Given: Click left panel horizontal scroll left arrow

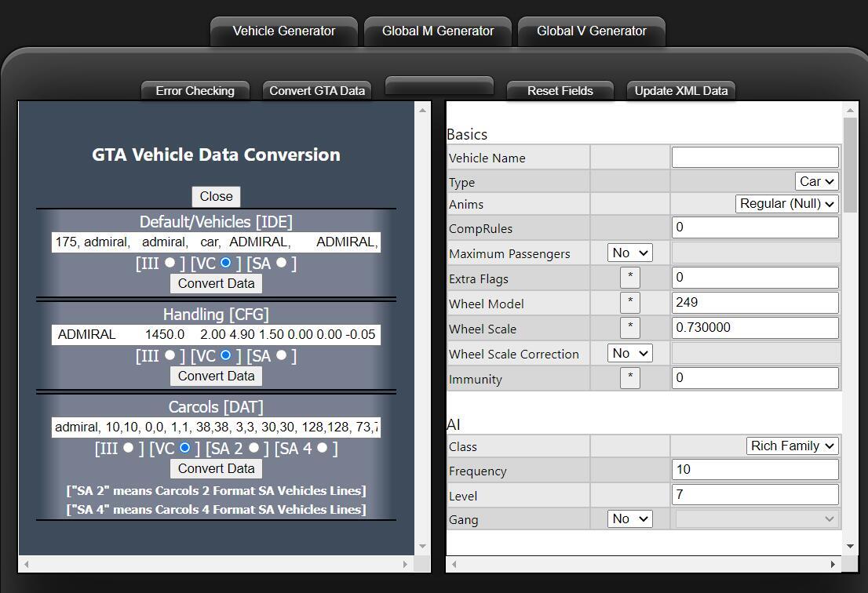Looking at the screenshot, I should (26, 564).
